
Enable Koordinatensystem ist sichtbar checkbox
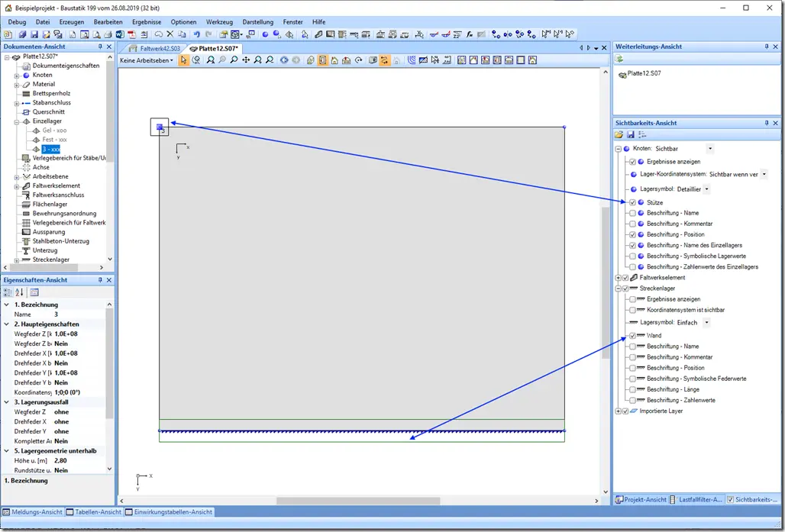632,311
